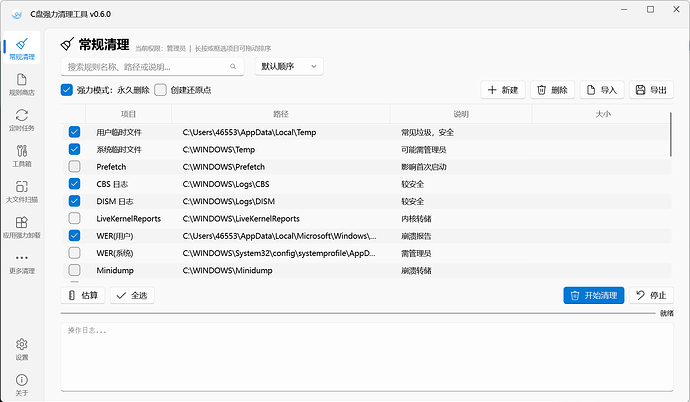Click the table vertical scrollbar thumb
The height and width of the screenshot is (402, 690).
671,134
